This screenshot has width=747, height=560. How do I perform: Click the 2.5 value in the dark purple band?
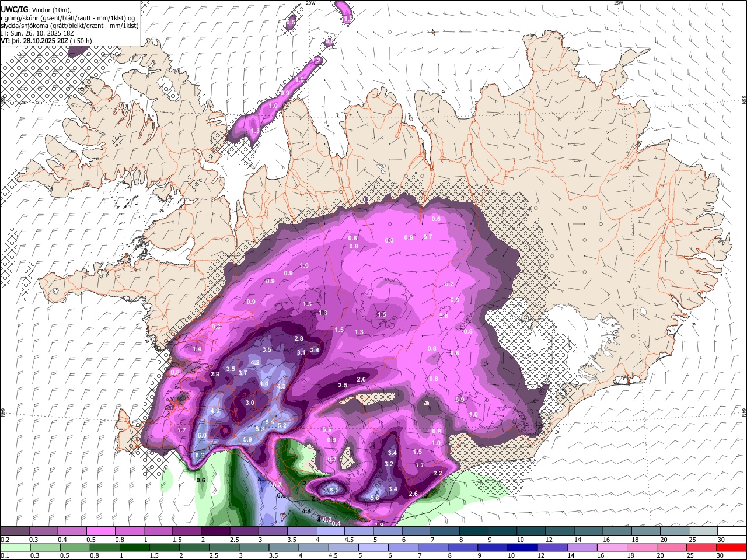pos(343,385)
